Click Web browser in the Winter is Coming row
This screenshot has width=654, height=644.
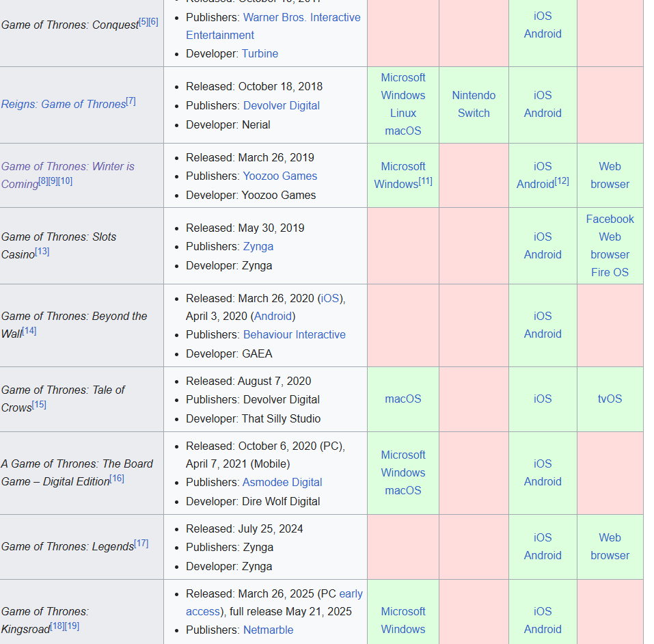[610, 175]
